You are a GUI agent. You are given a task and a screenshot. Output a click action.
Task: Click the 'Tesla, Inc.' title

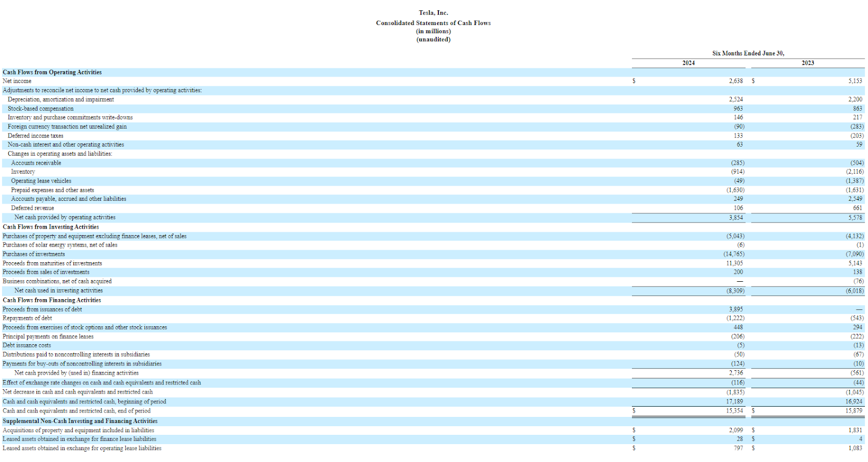(433, 12)
